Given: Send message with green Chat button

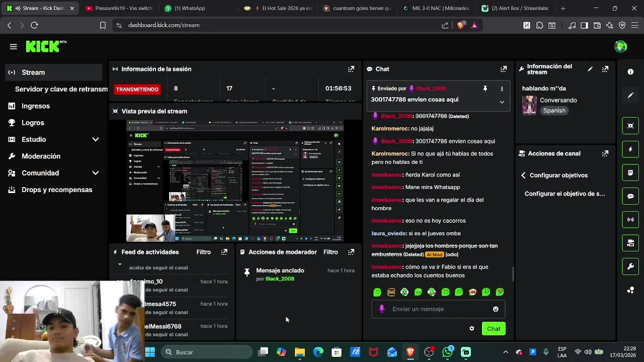Looking at the screenshot, I should click(494, 329).
